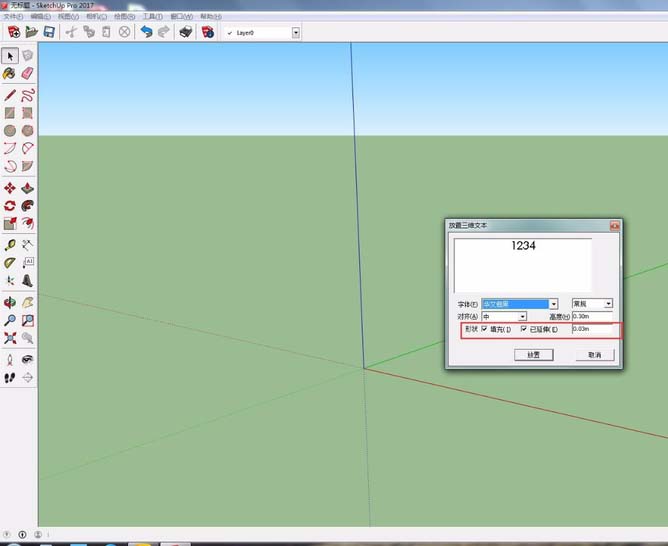668x546 pixels.
Task: Select the Rotate tool
Action: (x=10, y=206)
